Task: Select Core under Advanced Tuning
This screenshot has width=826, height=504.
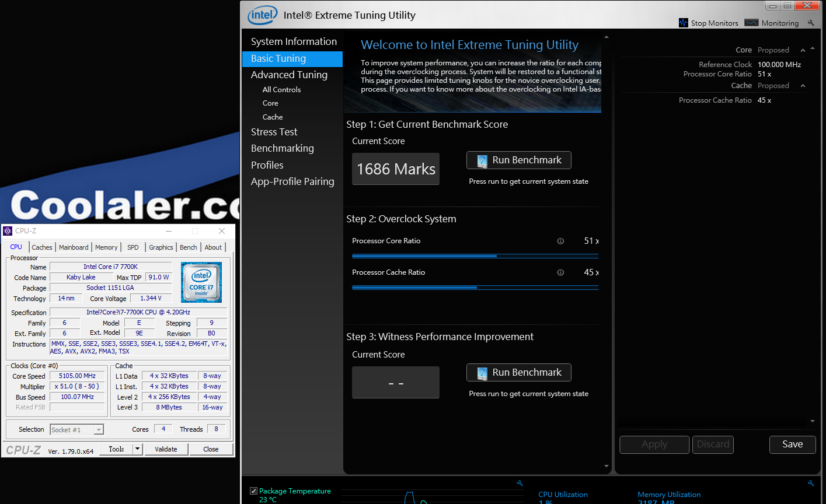Action: tap(270, 103)
